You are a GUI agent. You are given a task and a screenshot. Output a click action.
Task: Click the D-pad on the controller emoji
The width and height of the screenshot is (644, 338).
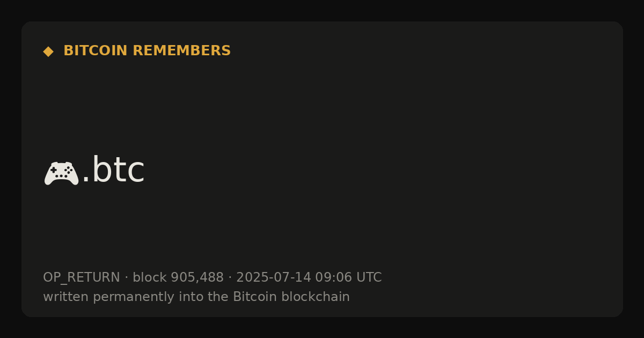pos(54,170)
